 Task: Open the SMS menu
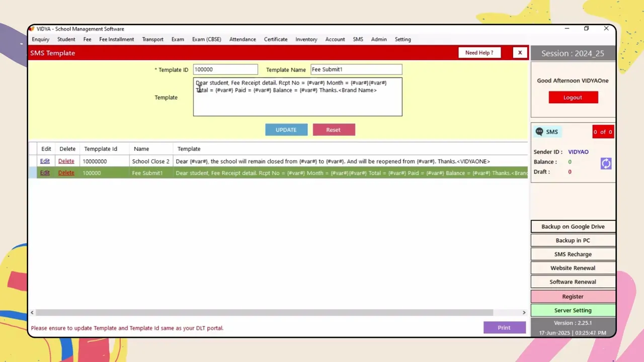click(x=358, y=39)
